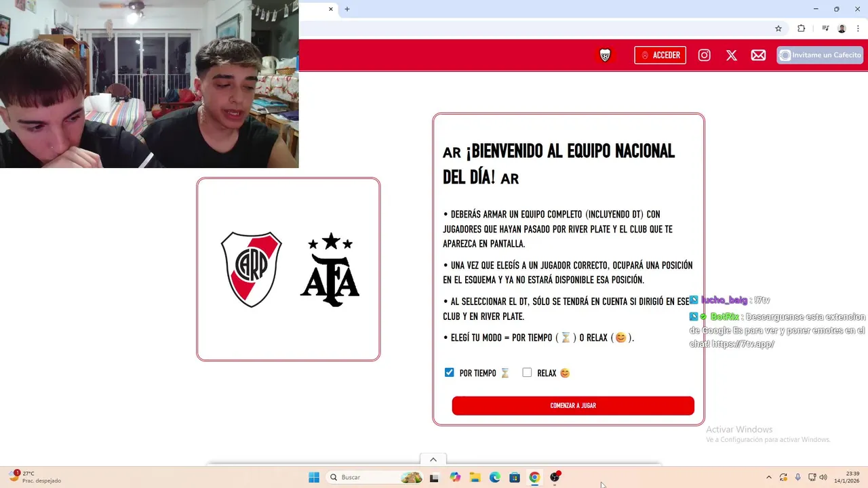Image resolution: width=868 pixels, height=488 pixels.
Task: Bookmark this page with the star icon
Action: coord(778,28)
